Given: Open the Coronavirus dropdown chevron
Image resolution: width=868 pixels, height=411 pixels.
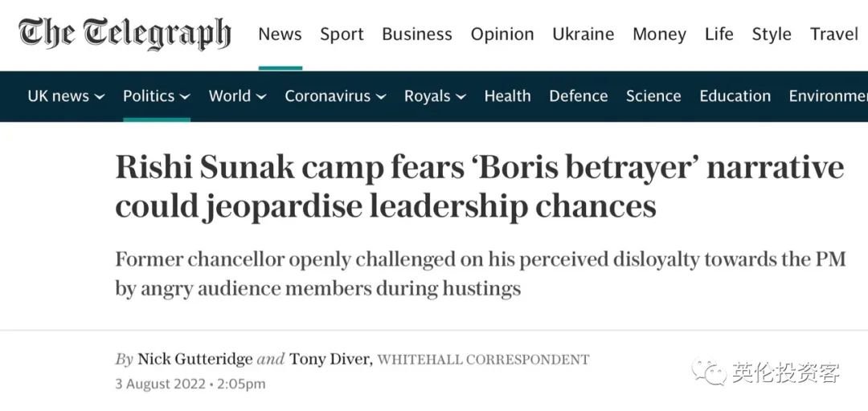Looking at the screenshot, I should pyautogui.click(x=381, y=97).
